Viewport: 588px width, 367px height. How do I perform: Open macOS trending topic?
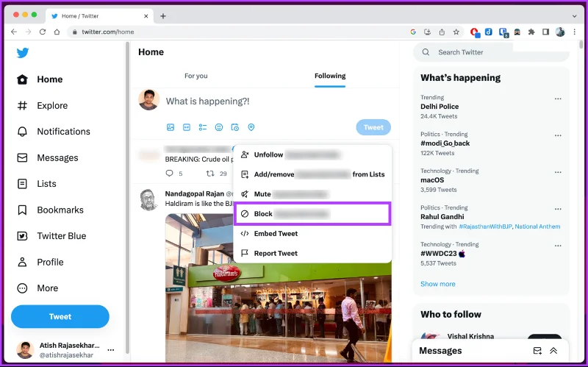pyautogui.click(x=432, y=180)
